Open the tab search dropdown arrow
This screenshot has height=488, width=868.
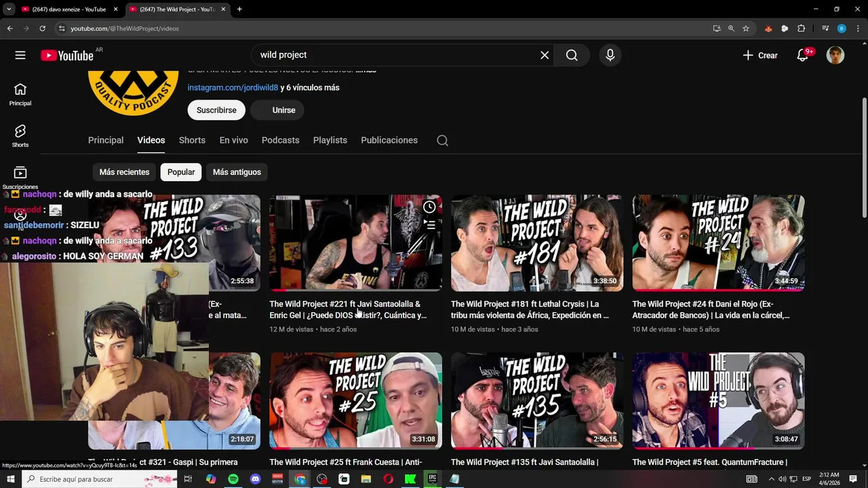coord(9,9)
